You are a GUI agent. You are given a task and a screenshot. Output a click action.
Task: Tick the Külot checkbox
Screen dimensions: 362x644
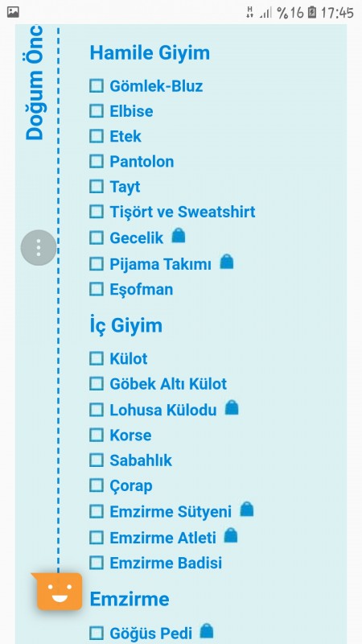tap(97, 358)
